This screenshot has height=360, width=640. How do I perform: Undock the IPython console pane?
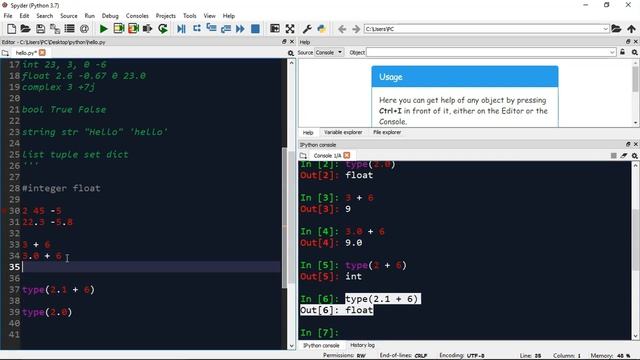tap(628, 144)
